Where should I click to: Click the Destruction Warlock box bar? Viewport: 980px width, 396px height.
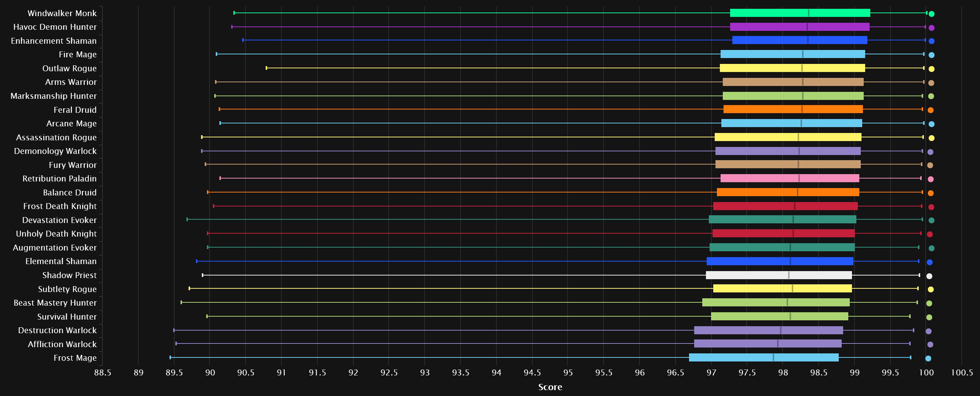pyautogui.click(x=768, y=330)
